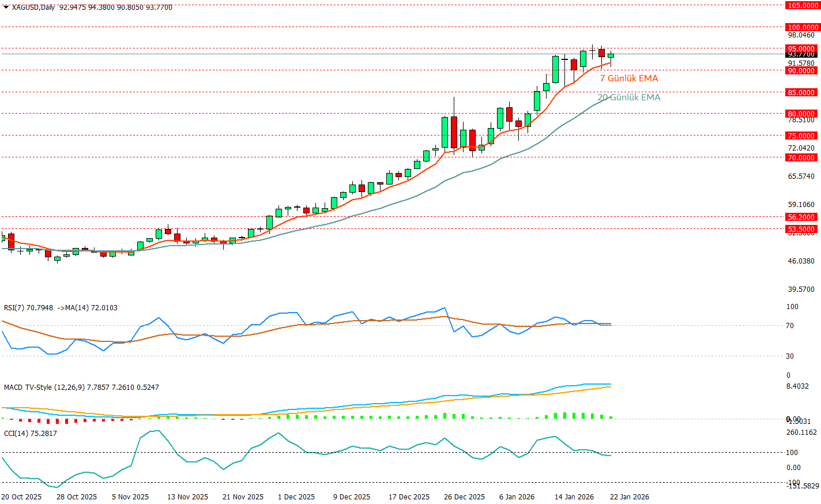The image size is (821, 504).
Task: Click the 85.0000 red price label
Action: pyautogui.click(x=801, y=92)
